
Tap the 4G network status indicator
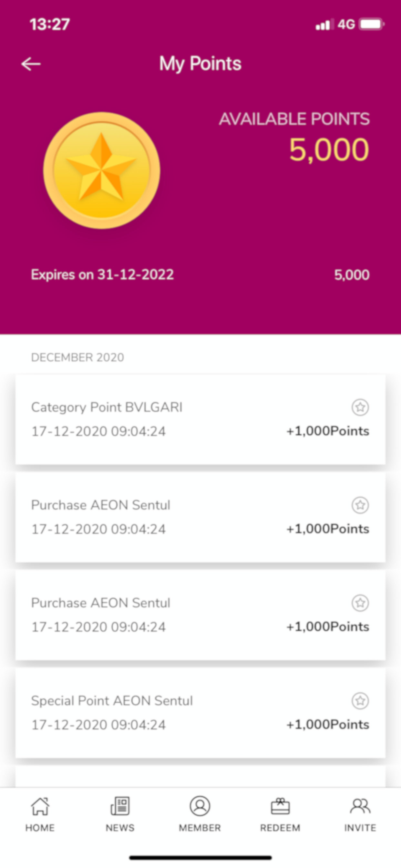(346, 25)
